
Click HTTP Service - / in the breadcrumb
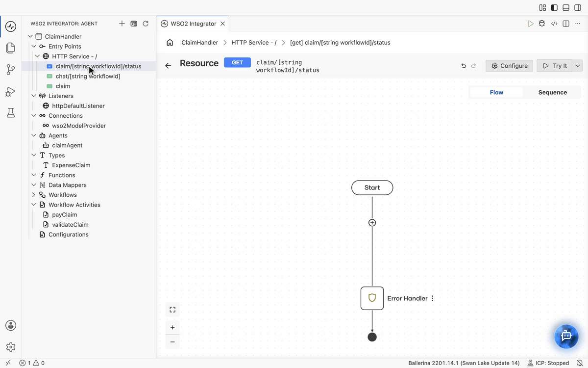pos(254,43)
